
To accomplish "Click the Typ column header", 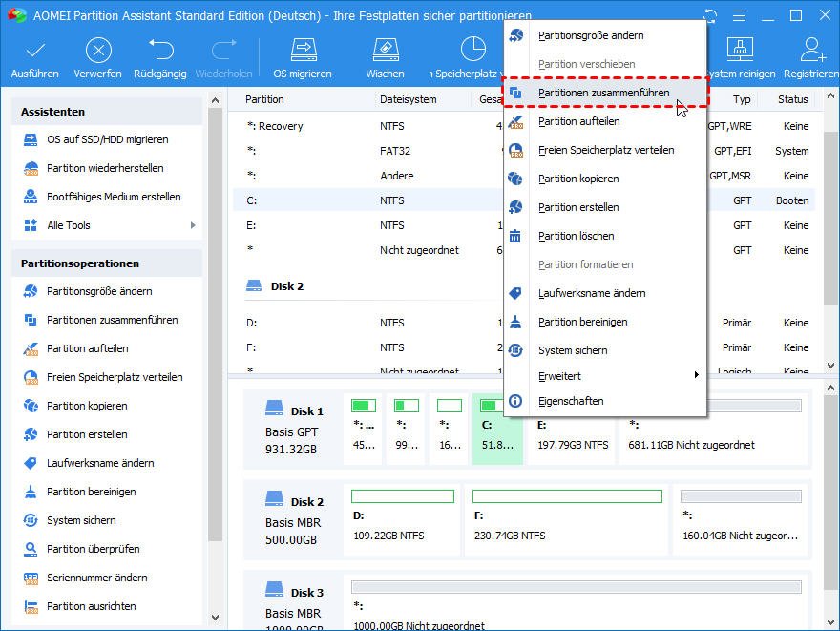I will click(x=742, y=99).
